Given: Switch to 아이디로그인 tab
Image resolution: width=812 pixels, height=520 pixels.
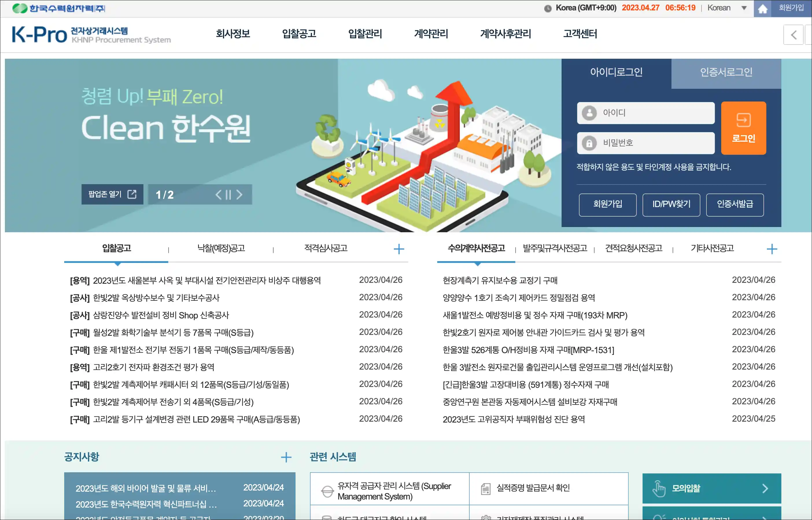Looking at the screenshot, I should (616, 72).
